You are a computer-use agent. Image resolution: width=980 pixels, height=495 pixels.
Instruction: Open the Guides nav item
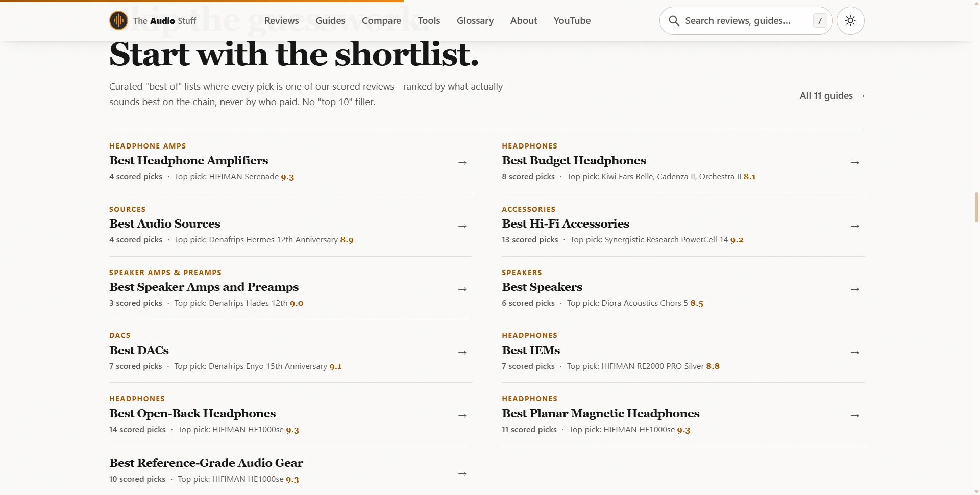[x=330, y=20]
